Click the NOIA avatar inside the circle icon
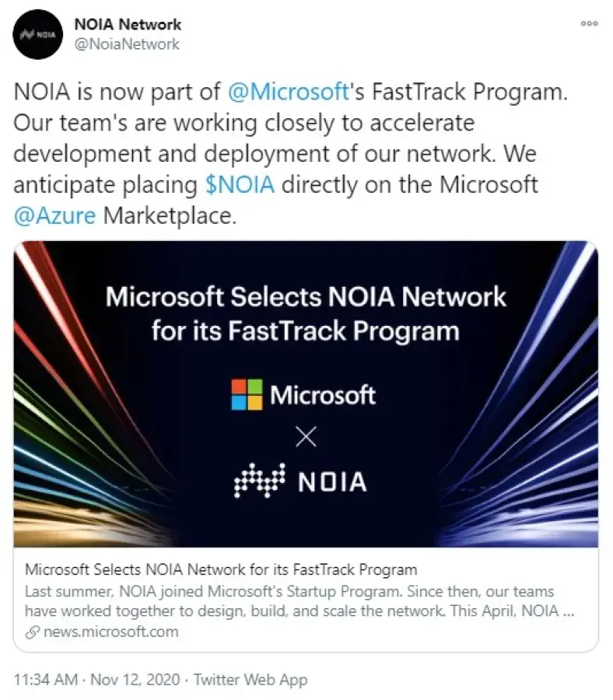613x700 pixels. (x=37, y=33)
